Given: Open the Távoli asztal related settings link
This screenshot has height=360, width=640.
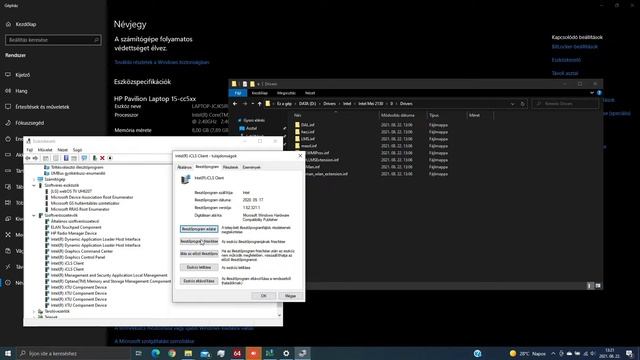Looking at the screenshot, I should tap(565, 73).
